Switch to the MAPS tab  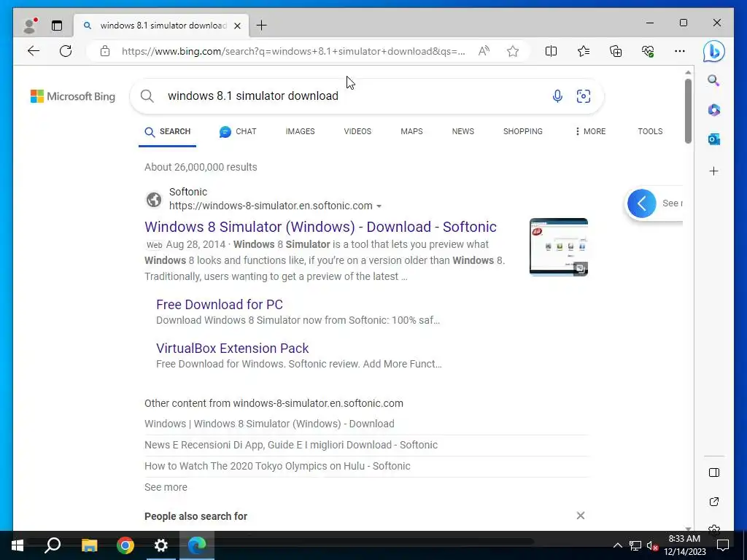tap(411, 131)
